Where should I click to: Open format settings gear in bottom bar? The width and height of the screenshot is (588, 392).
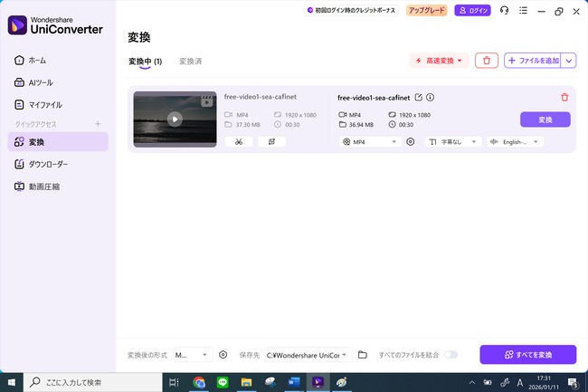(x=223, y=355)
